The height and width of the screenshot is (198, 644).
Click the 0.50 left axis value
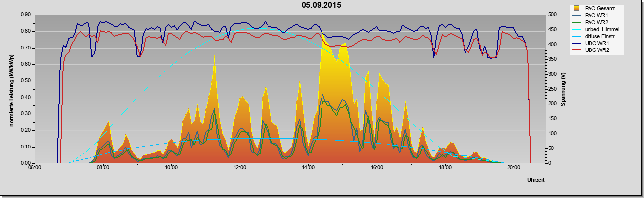point(26,81)
